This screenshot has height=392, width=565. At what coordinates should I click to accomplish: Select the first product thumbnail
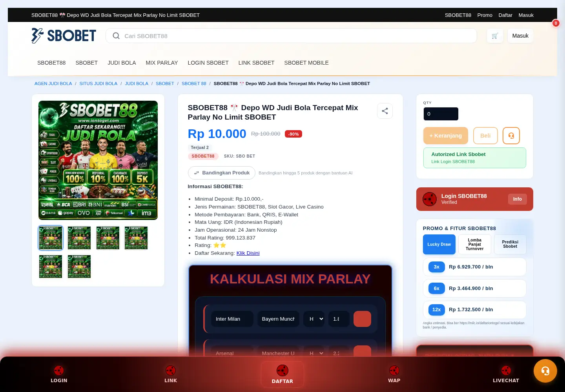(51, 238)
